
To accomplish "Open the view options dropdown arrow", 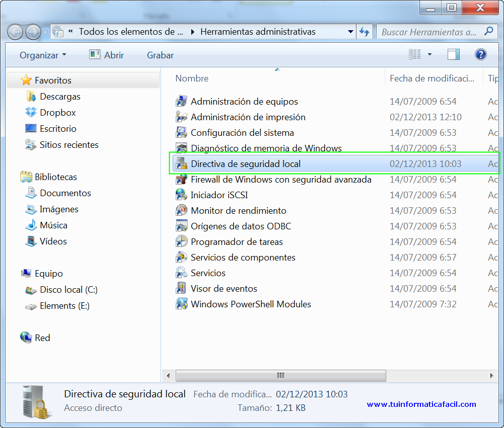I will 429,55.
